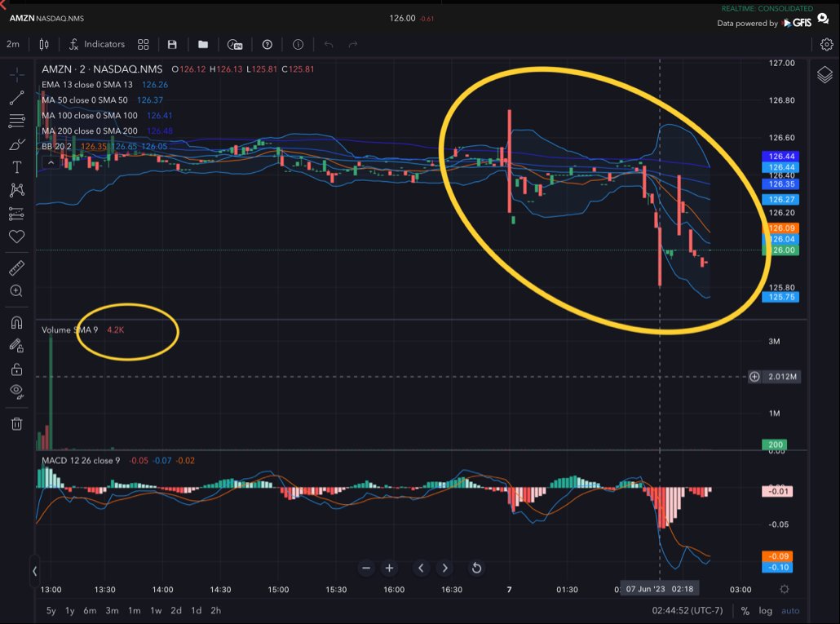840x624 pixels.
Task: Open the candlestick chart style menu
Action: pos(44,45)
